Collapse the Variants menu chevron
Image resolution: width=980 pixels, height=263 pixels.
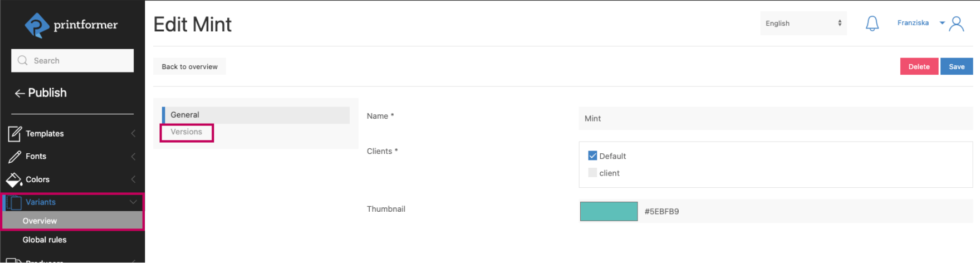click(x=133, y=202)
